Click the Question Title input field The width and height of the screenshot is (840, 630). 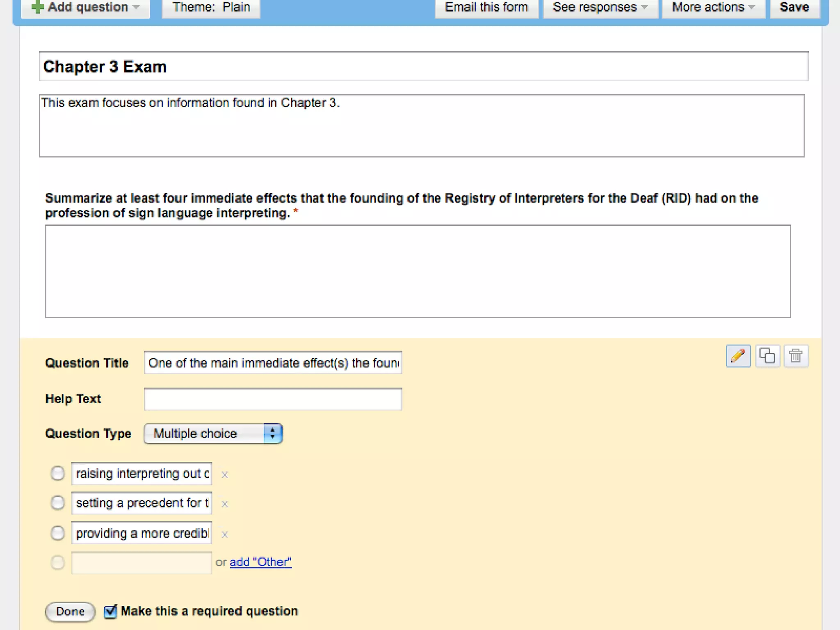coord(273,363)
